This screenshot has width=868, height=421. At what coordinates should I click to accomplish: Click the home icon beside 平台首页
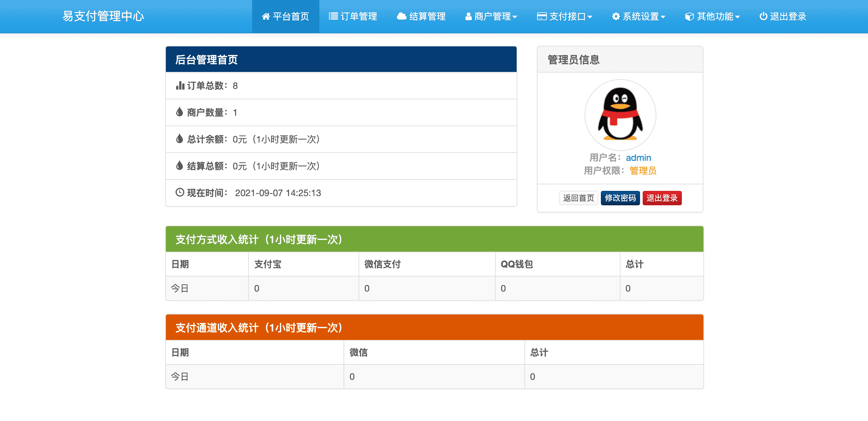click(x=266, y=17)
